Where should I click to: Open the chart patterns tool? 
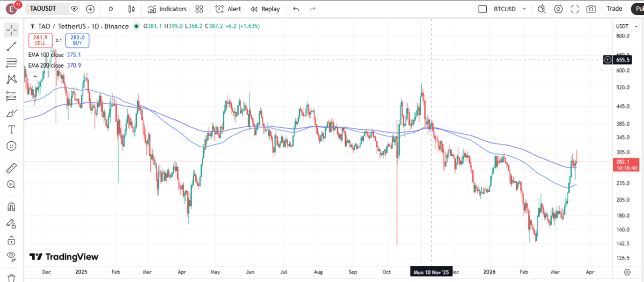pos(11,80)
